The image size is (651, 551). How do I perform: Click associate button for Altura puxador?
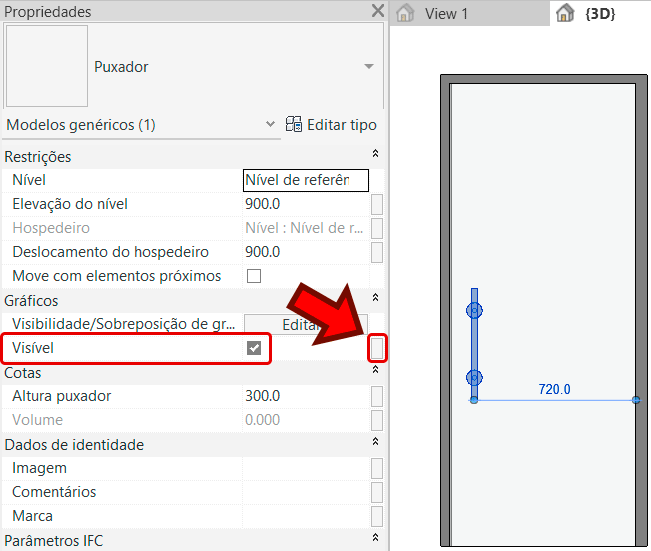(377, 396)
